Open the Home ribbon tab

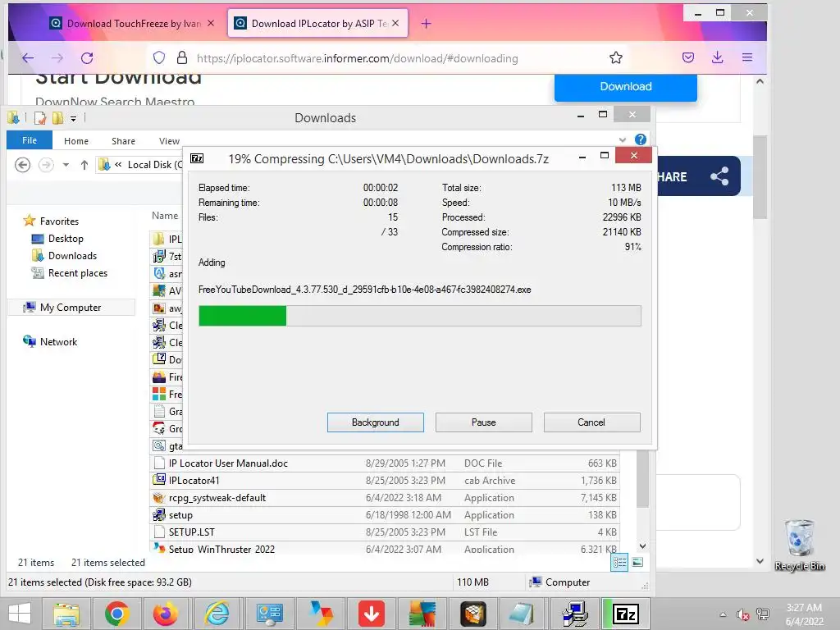(76, 141)
